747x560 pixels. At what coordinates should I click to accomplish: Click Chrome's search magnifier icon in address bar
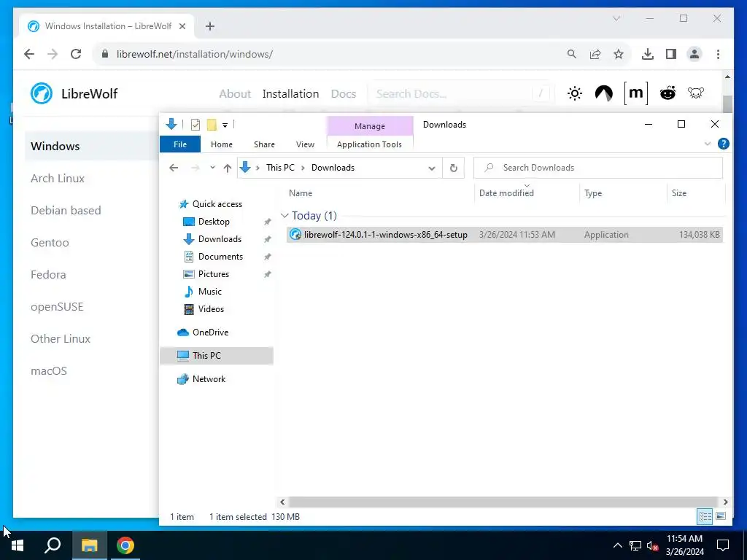572,54
